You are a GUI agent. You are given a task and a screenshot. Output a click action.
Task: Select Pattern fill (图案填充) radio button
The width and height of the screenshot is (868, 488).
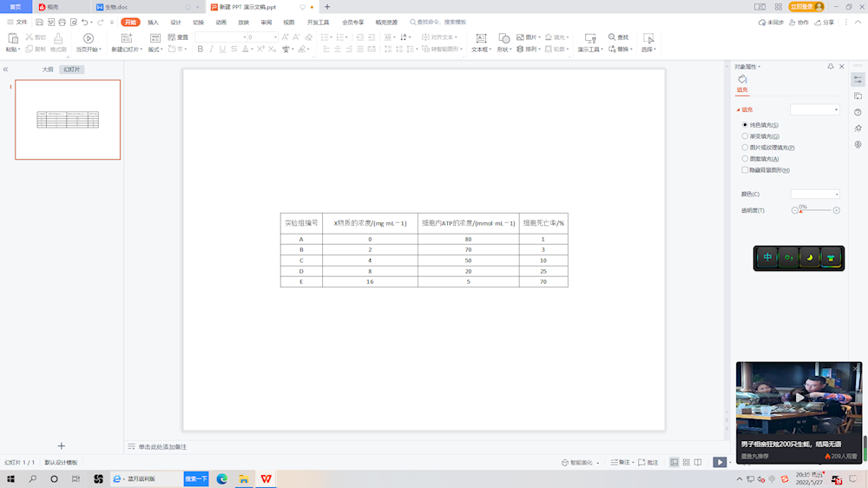pos(745,158)
